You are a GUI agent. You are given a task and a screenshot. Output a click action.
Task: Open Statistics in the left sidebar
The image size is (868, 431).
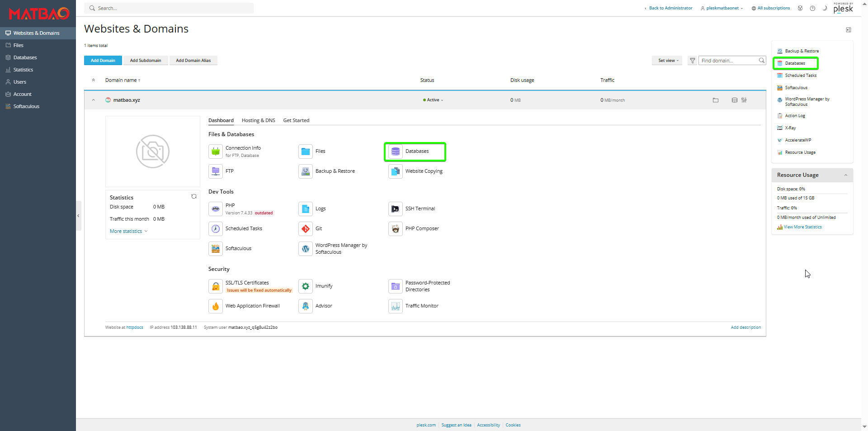pyautogui.click(x=24, y=70)
